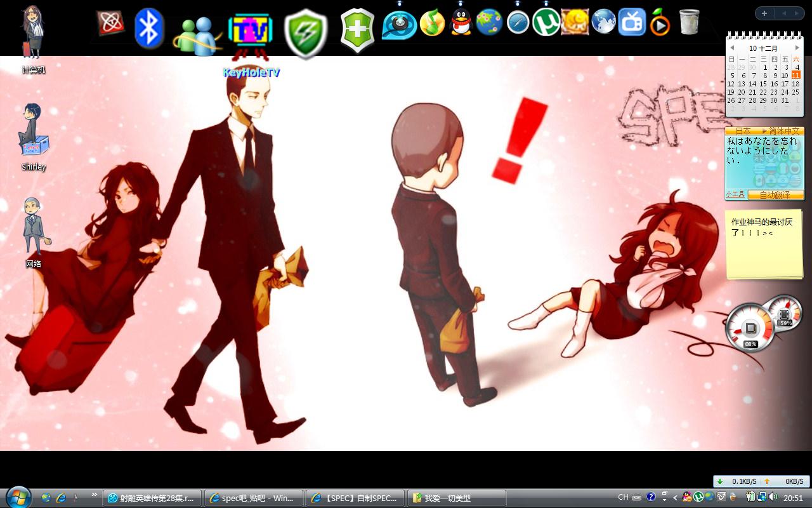Select 日本 source language in translator
The width and height of the screenshot is (812, 508).
(x=742, y=131)
